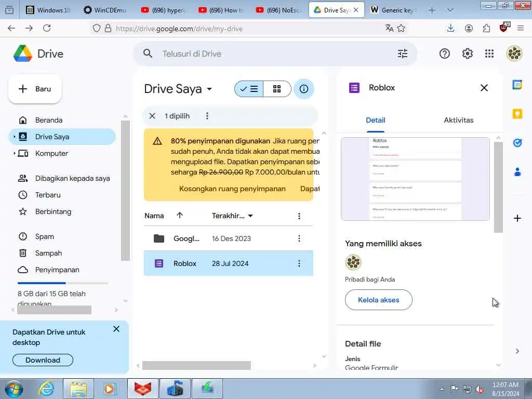
Task: Open more options for Google folder row
Action: [299, 238]
